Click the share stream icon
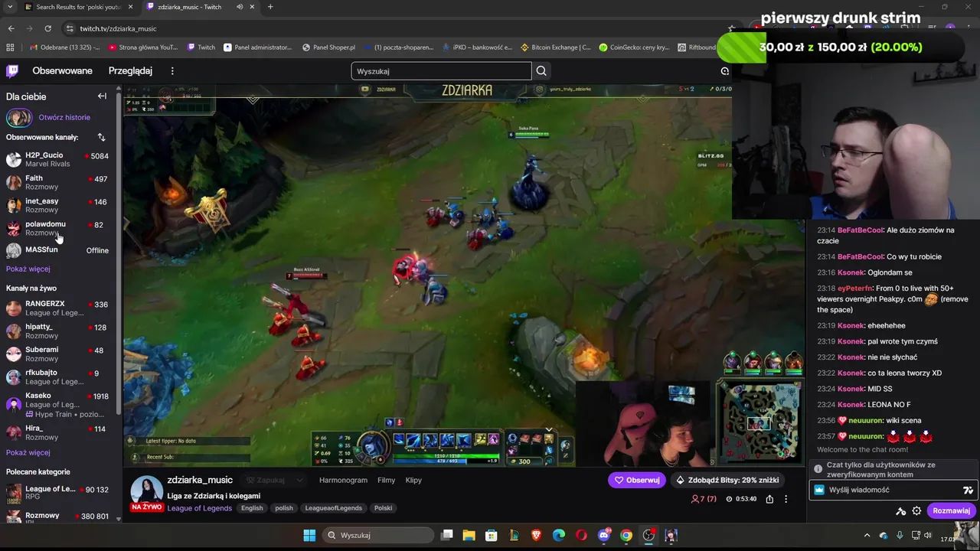The image size is (980, 551). click(769, 499)
